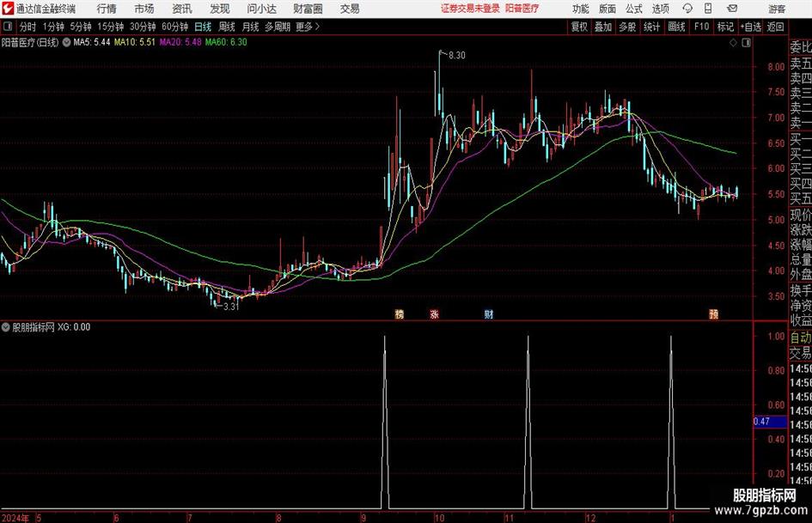Image resolution: width=812 pixels, height=523 pixels.
Task: Click the MA20: 5.48 indicator value
Action: point(180,42)
